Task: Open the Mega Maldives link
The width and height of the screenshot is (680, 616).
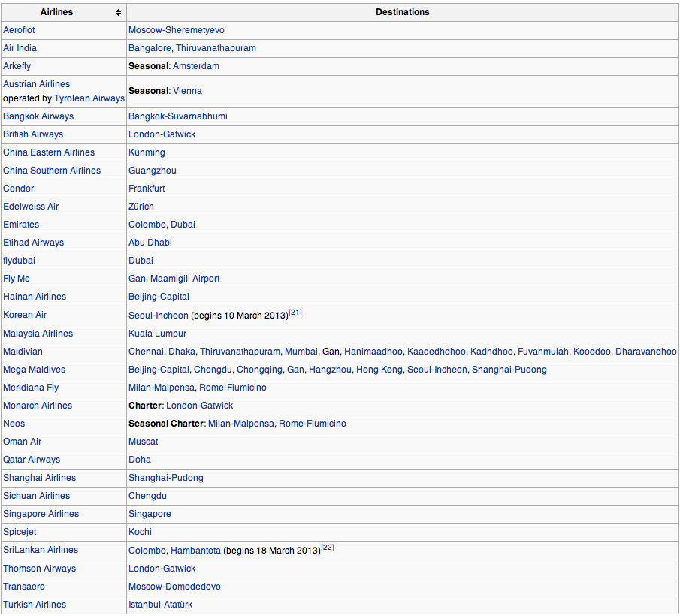Action: (35, 370)
